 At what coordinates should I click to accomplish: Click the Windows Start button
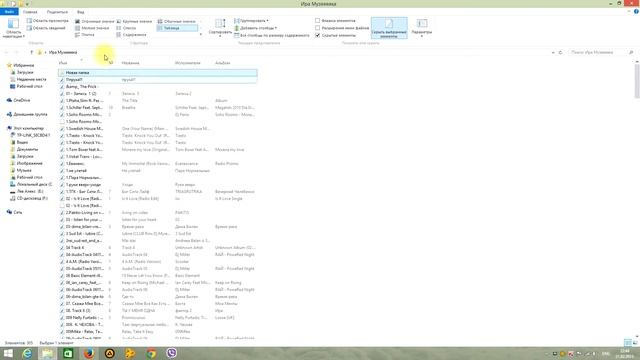[8, 353]
